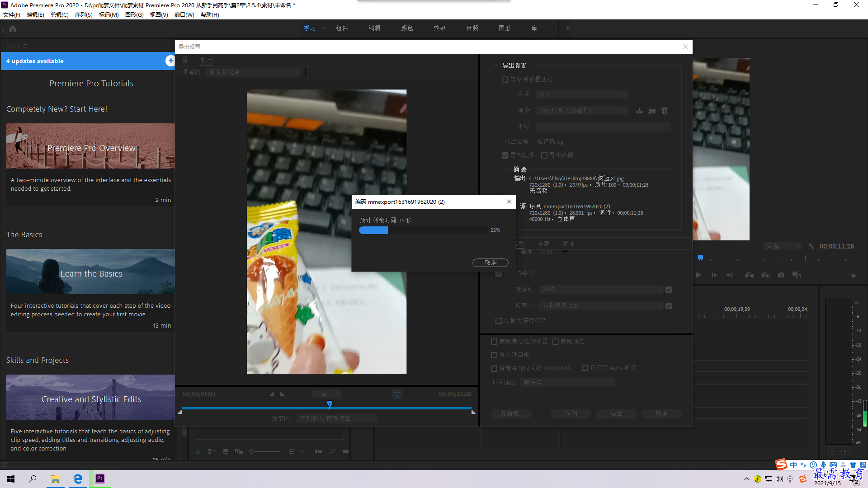Delete preset trash icon
868x488 pixels.
665,111
